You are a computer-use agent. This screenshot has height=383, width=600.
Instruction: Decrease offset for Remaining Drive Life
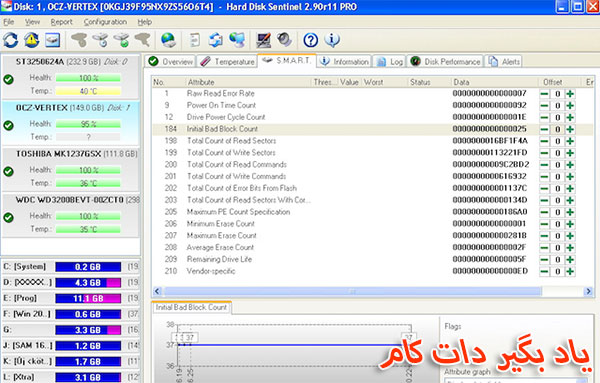(x=545, y=259)
